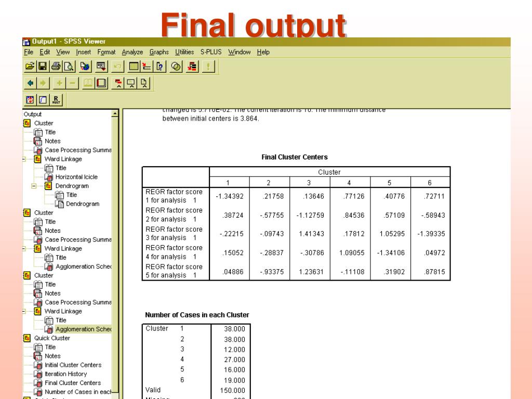The height and width of the screenshot is (399, 532).
Task: Click the Export output toolbar icon
Action: [85, 66]
